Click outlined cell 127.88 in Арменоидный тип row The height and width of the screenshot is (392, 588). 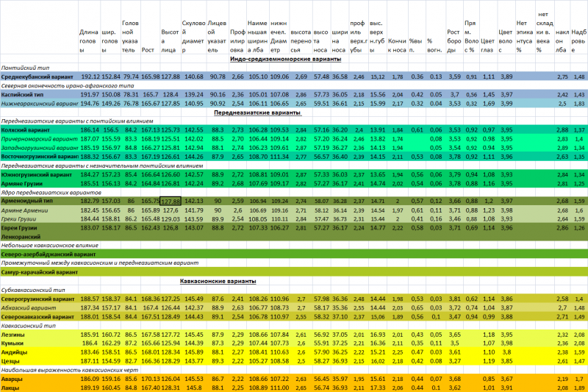(x=171, y=201)
